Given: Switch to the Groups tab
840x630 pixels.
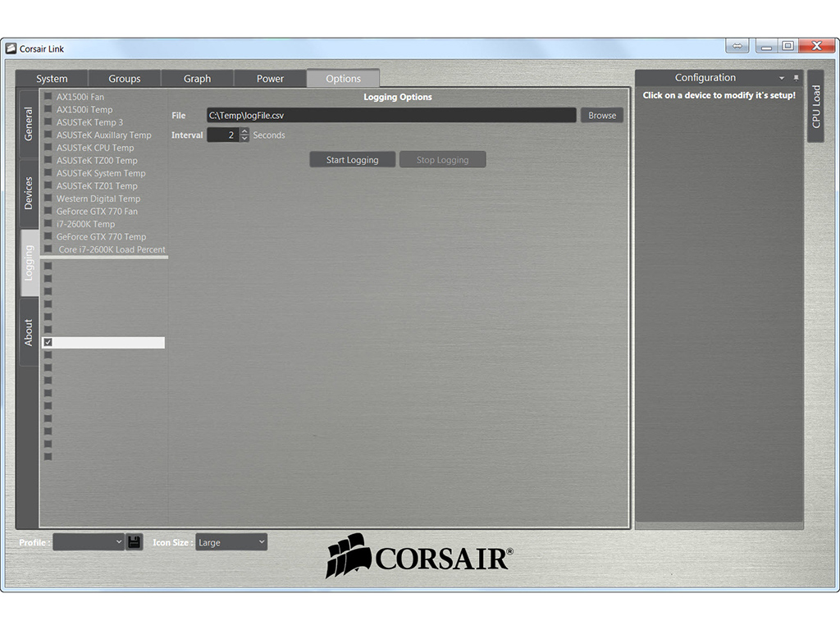Looking at the screenshot, I should tap(125, 78).
